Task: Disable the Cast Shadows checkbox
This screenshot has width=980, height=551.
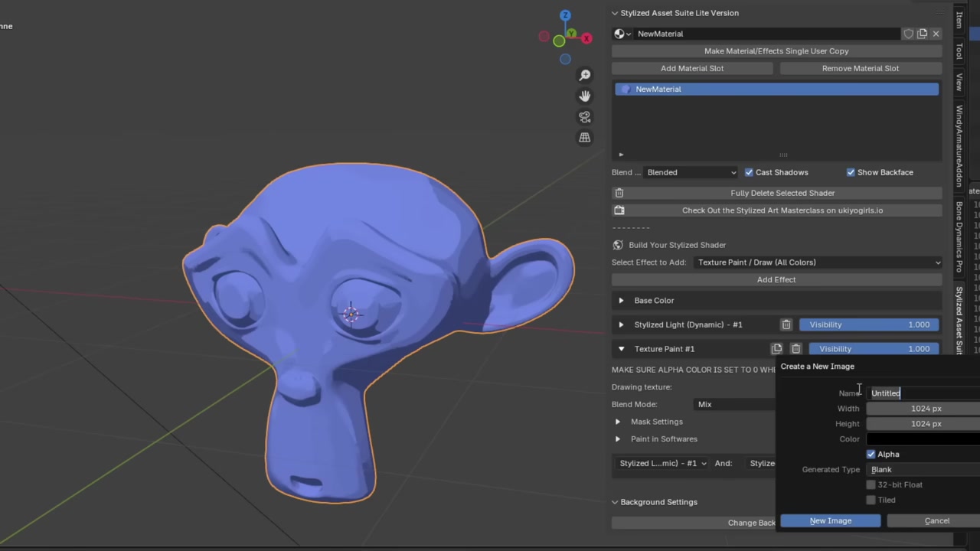Action: tap(749, 172)
